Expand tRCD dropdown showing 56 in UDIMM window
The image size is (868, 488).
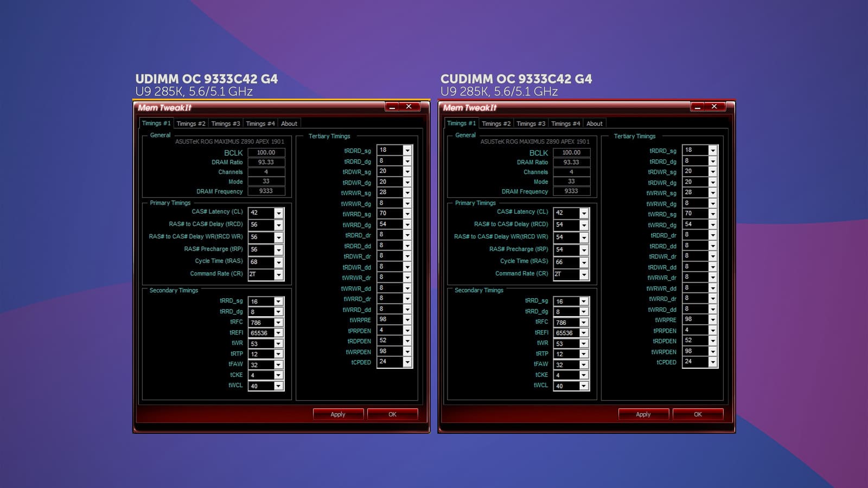pos(278,225)
